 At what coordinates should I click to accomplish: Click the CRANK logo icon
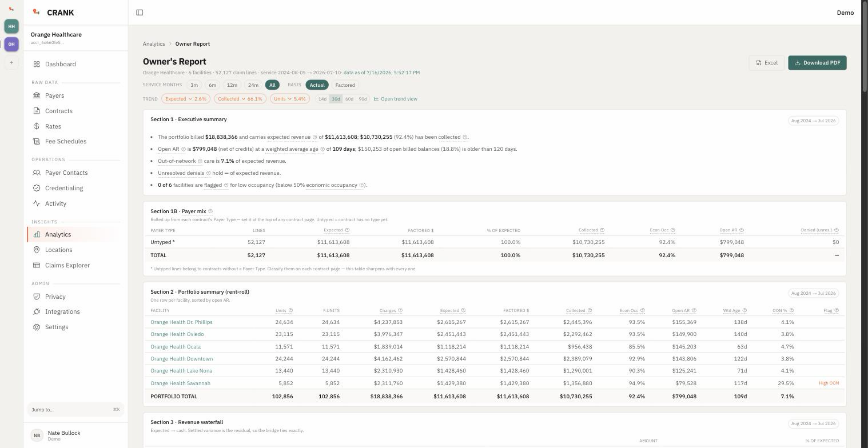[37, 12]
